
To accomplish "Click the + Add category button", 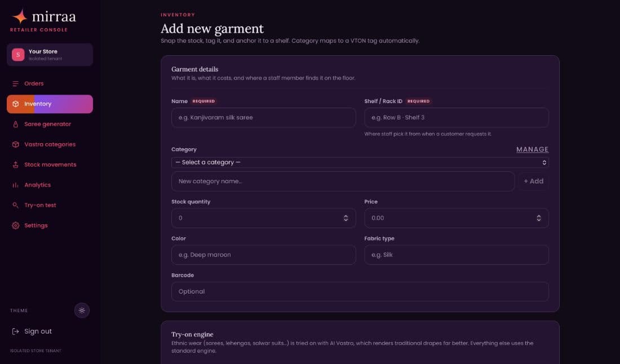I will tap(533, 181).
